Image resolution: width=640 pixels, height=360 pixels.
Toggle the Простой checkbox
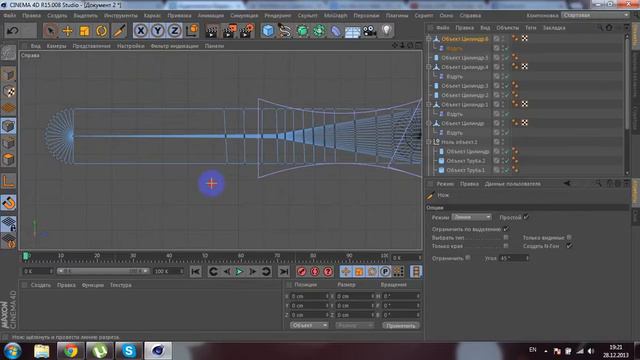tap(526, 217)
